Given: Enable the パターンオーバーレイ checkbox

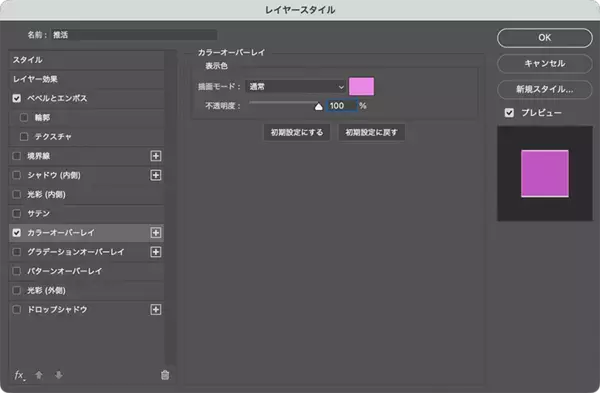Looking at the screenshot, I should 16,271.
